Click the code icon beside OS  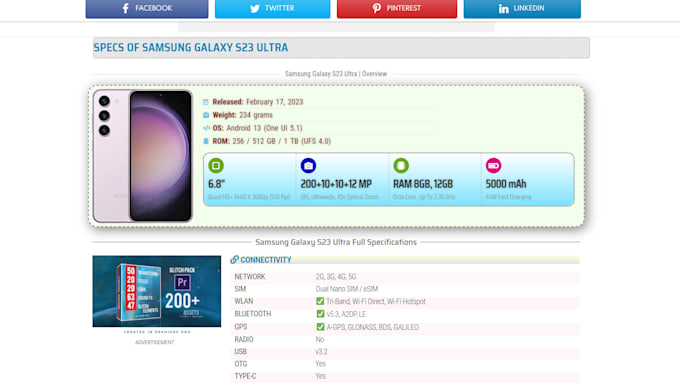206,128
